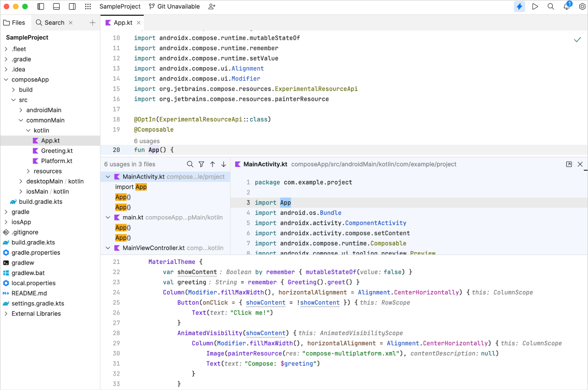Expand the .fleet folder
Screen dimensions: 588x390
point(6,49)
